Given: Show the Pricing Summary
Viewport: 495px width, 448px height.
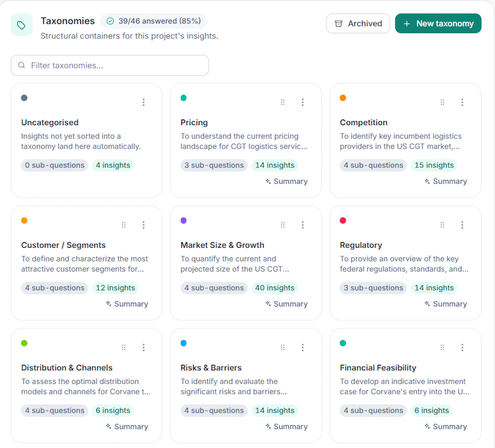Looking at the screenshot, I should click(286, 181).
